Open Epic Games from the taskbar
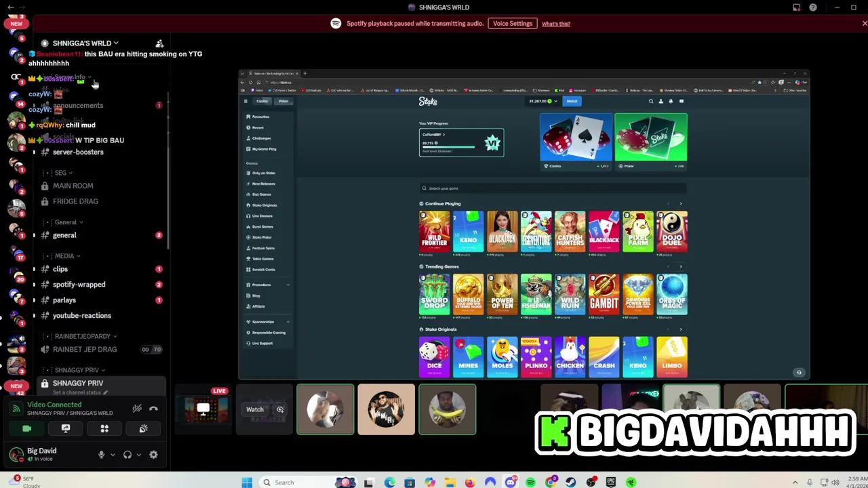The image size is (868, 488). [x=611, y=483]
